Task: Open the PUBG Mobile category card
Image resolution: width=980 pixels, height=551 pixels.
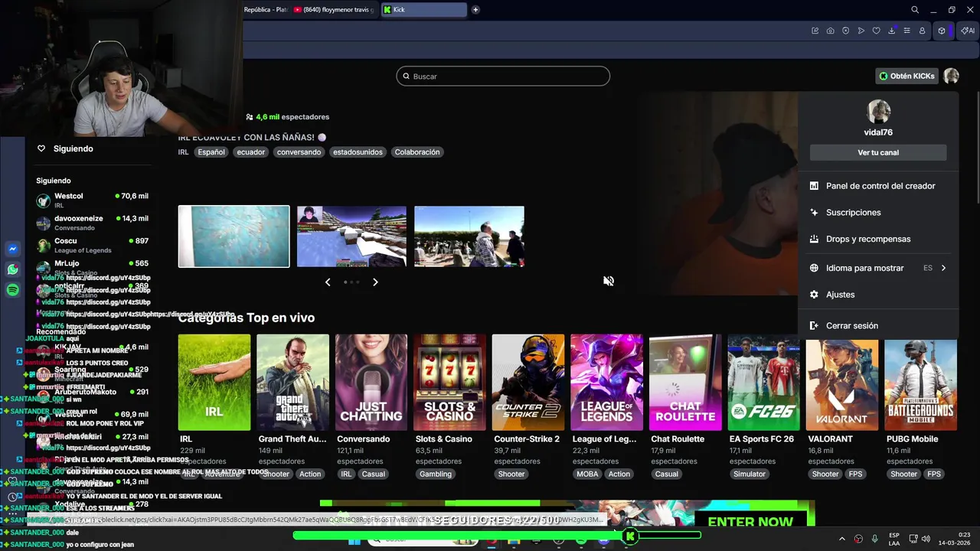Action: tap(920, 383)
